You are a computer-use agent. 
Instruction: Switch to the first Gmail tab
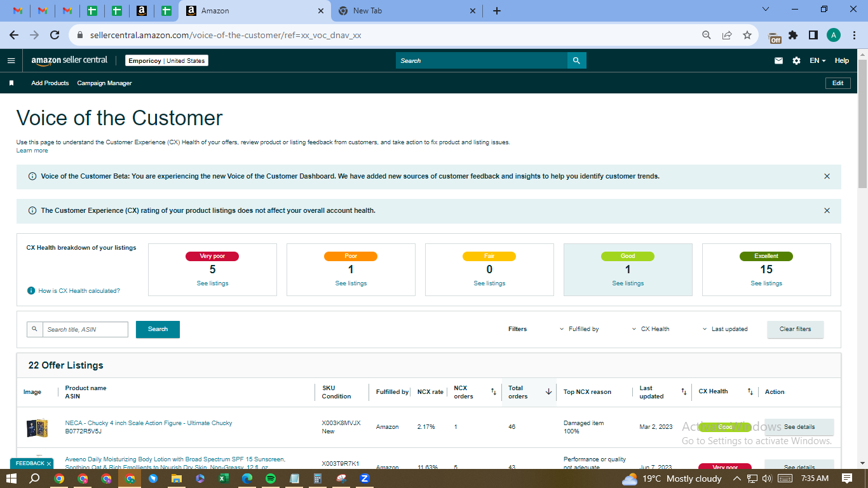(x=18, y=11)
